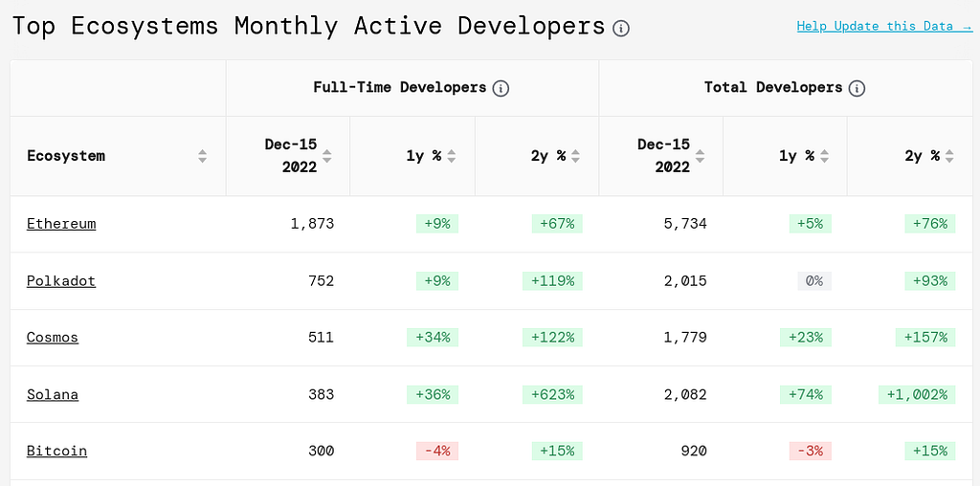This screenshot has width=980, height=486.
Task: Open Help Update this Data link
Action: pos(884,26)
